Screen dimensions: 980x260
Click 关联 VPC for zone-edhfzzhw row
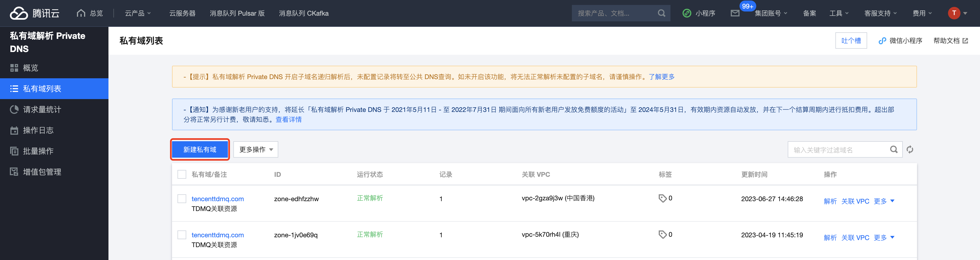click(855, 201)
